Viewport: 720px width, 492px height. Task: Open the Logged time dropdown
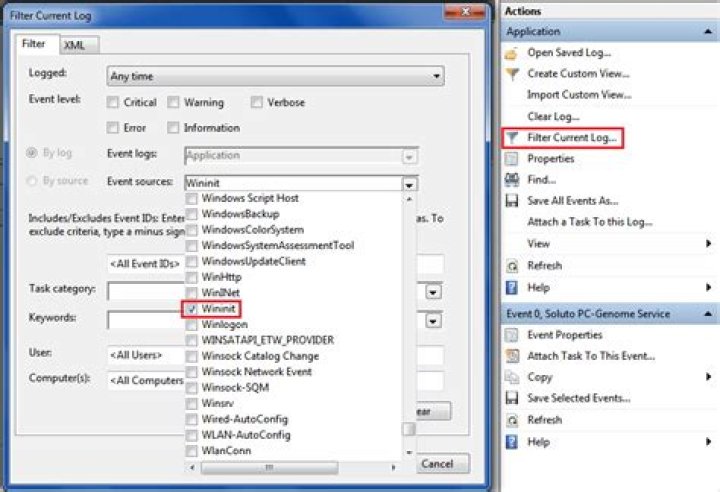click(275, 76)
